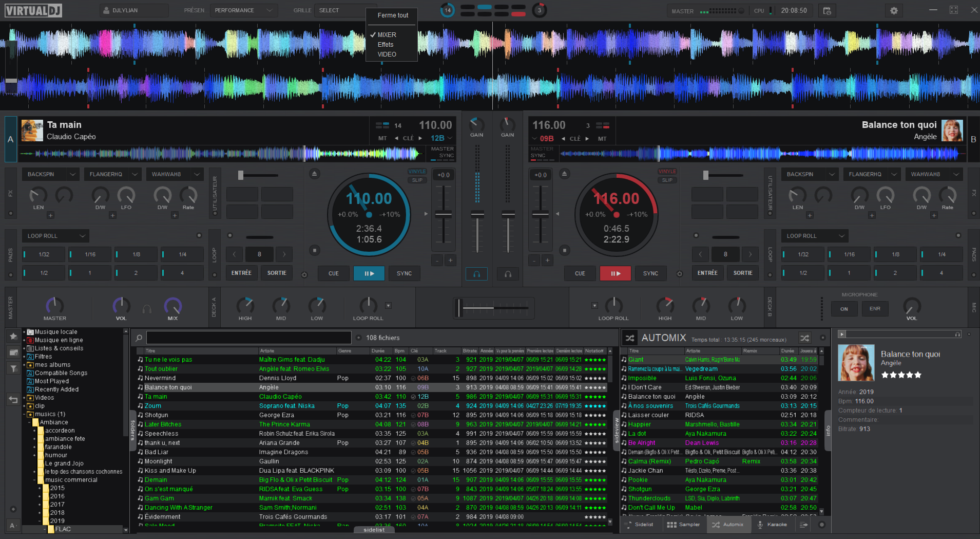
Task: Open the favorites star sidebar icon
Action: coord(13,336)
